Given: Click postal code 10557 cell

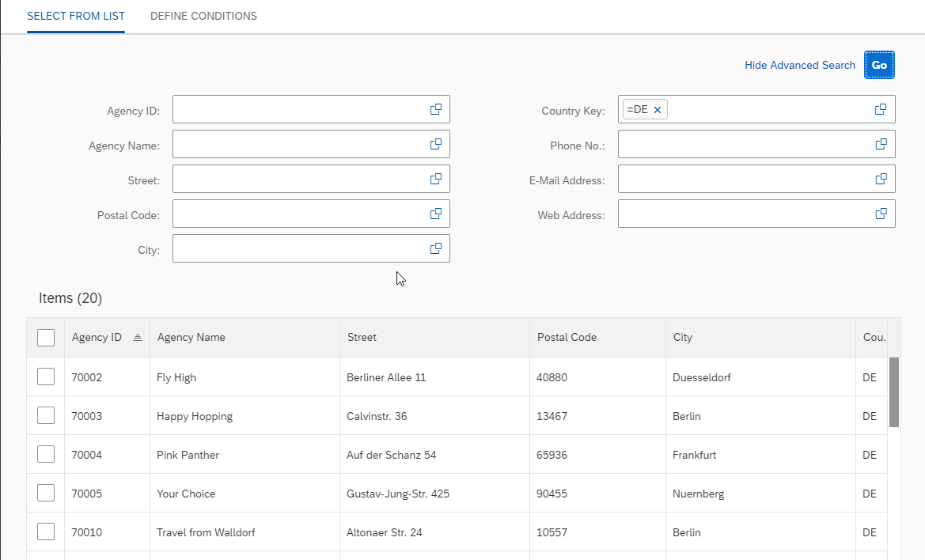Looking at the screenshot, I should (x=597, y=532).
